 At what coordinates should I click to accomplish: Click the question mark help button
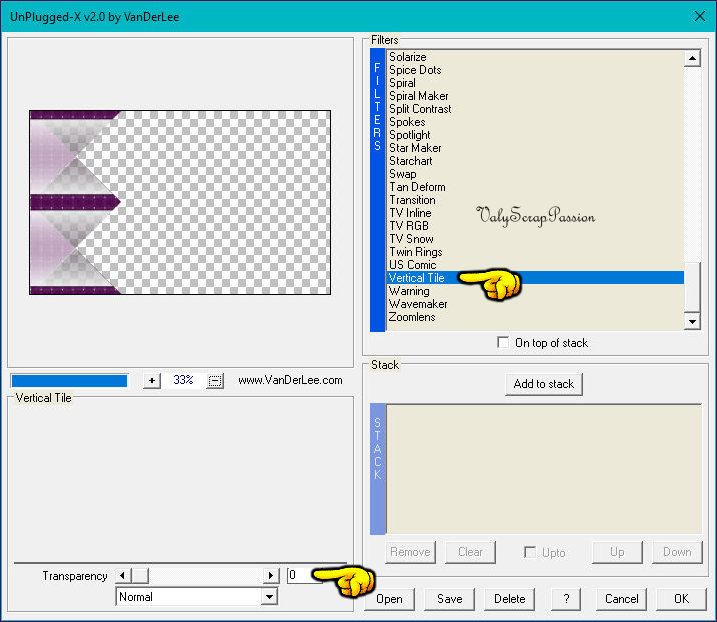click(566, 599)
